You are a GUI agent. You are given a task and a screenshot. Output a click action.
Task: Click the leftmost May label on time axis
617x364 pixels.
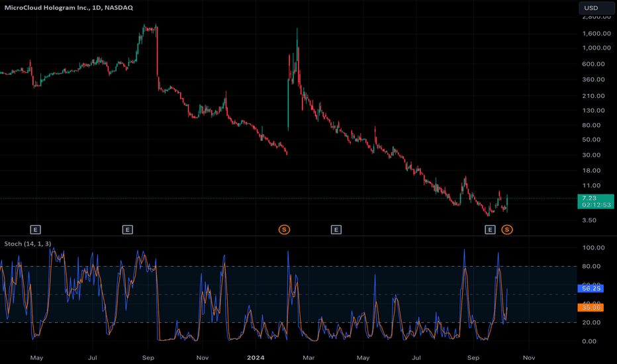pyautogui.click(x=36, y=357)
